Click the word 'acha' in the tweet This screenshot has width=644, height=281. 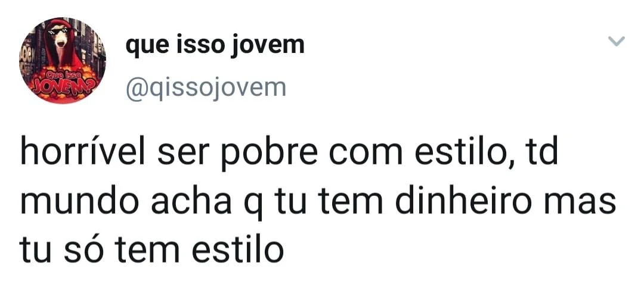[191, 202]
